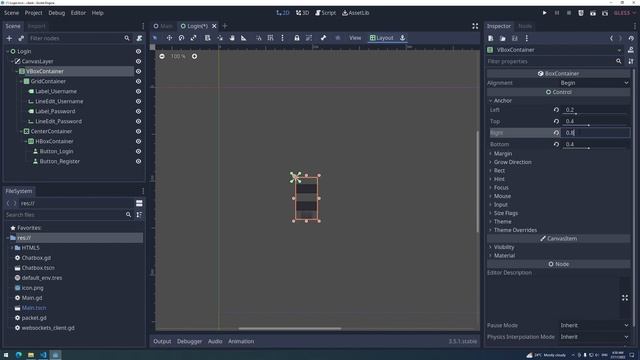Hide the CenterContainer node
This screenshot has width=640, height=360.
138,131
